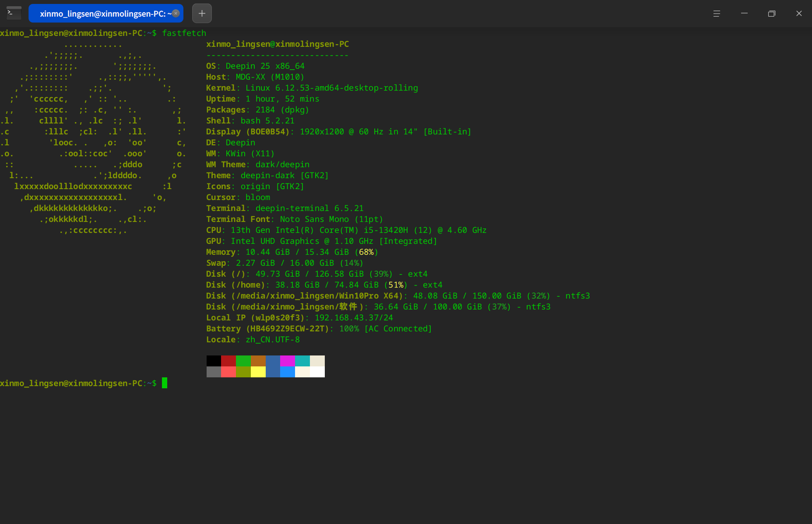
Task: Select the xinmo_lingsen@xinmolingsen-PC tab
Action: [105, 13]
